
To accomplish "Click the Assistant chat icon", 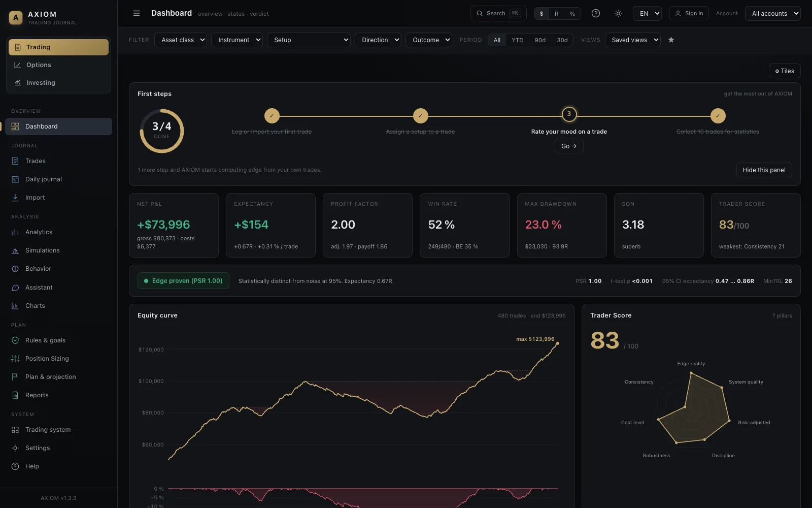I will [x=15, y=288].
